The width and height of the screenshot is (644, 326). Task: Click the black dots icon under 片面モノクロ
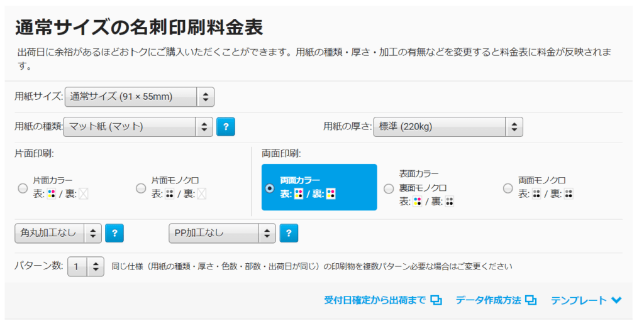point(170,194)
